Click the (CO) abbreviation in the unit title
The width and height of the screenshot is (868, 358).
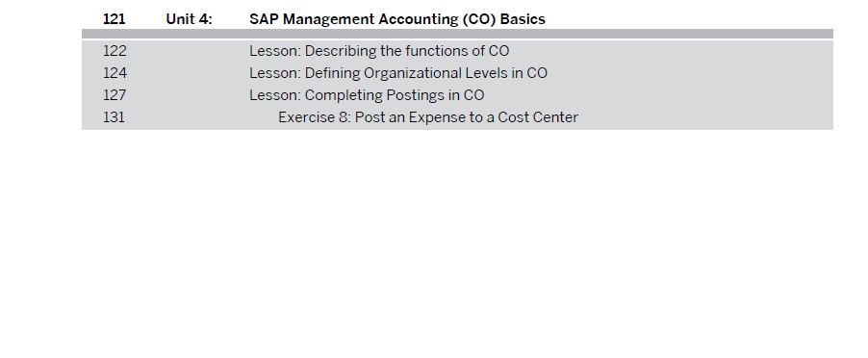(479, 19)
